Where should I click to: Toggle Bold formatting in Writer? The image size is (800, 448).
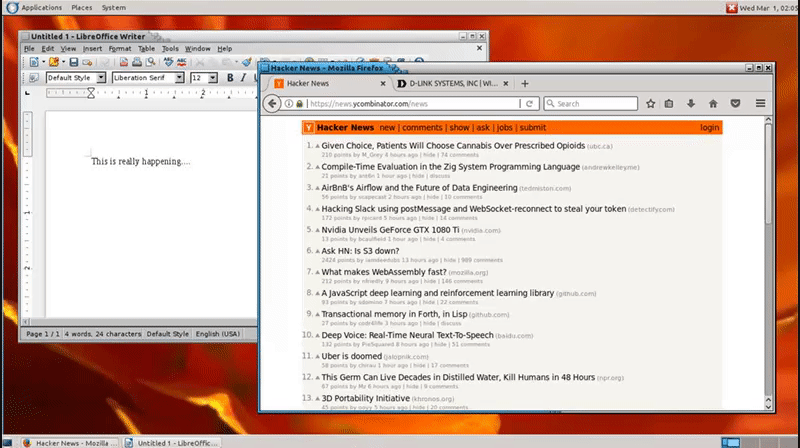(x=229, y=78)
